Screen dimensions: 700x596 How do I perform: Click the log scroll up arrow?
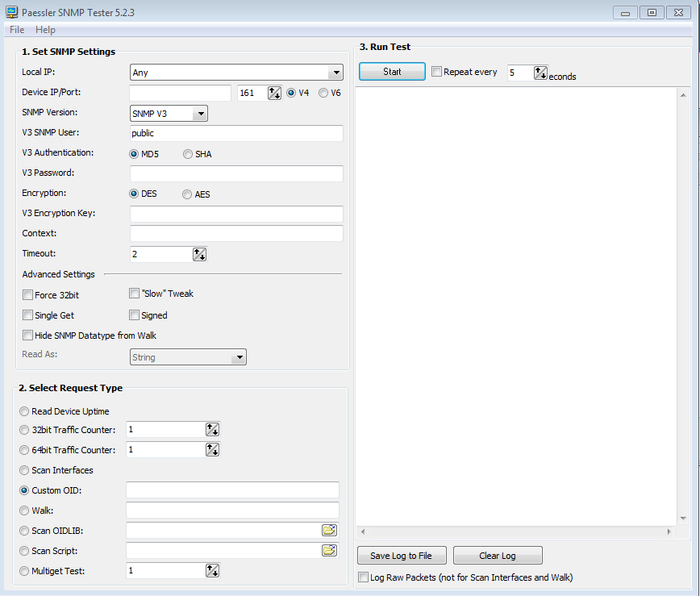pos(683,95)
